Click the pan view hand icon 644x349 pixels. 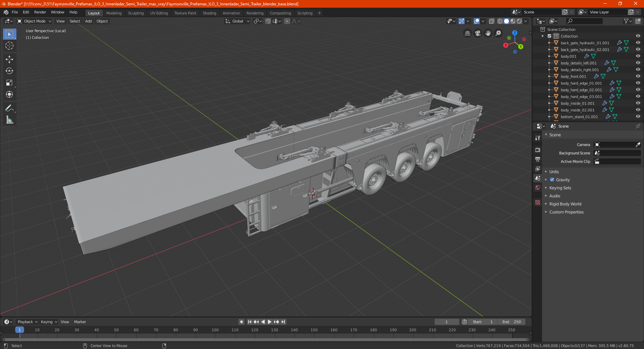tap(488, 33)
